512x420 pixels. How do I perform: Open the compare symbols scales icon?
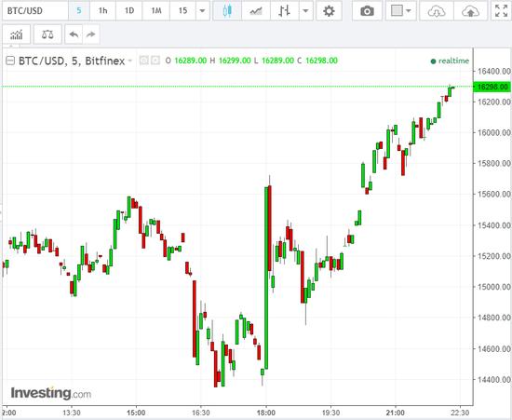(47, 34)
